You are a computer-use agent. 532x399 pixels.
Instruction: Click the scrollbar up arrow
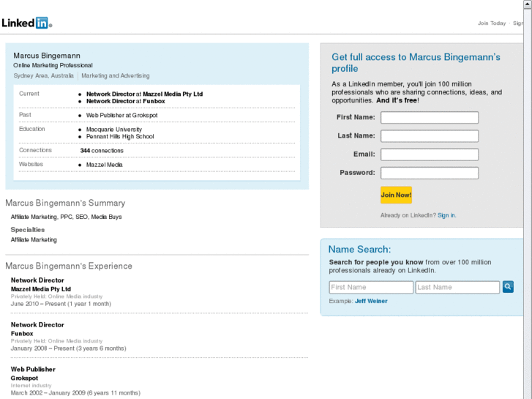(x=528, y=4)
